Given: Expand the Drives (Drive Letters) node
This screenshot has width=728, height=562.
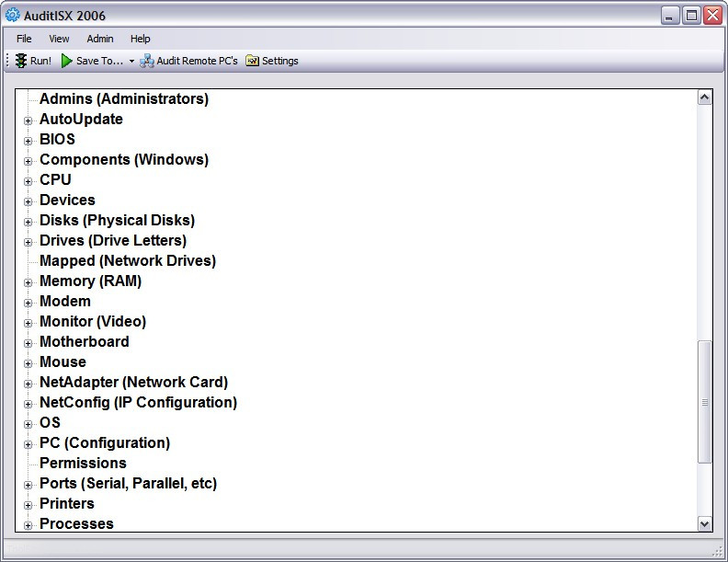Looking at the screenshot, I should [x=28, y=242].
